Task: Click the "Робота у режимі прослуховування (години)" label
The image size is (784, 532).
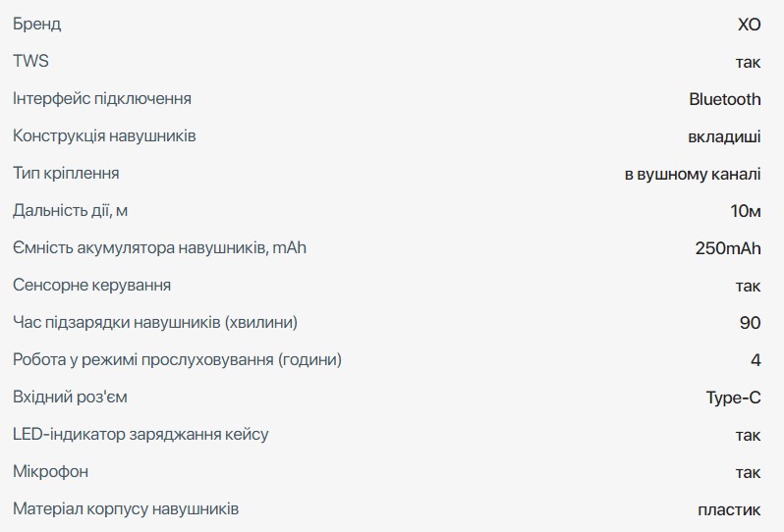Action: tap(178, 359)
